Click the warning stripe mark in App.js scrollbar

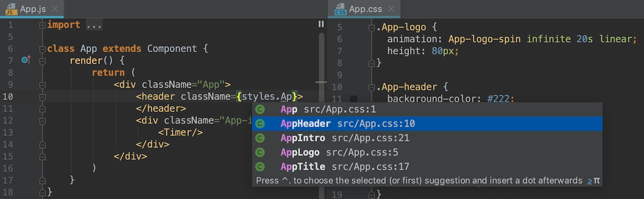(321, 82)
